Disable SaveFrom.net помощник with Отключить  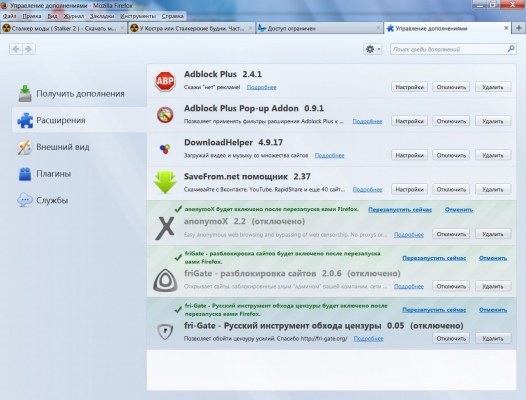[451, 190]
